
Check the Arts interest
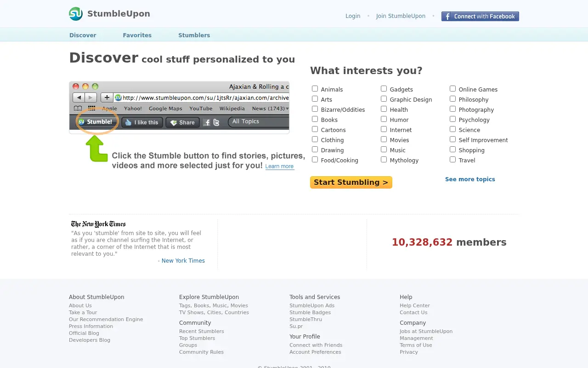click(315, 99)
